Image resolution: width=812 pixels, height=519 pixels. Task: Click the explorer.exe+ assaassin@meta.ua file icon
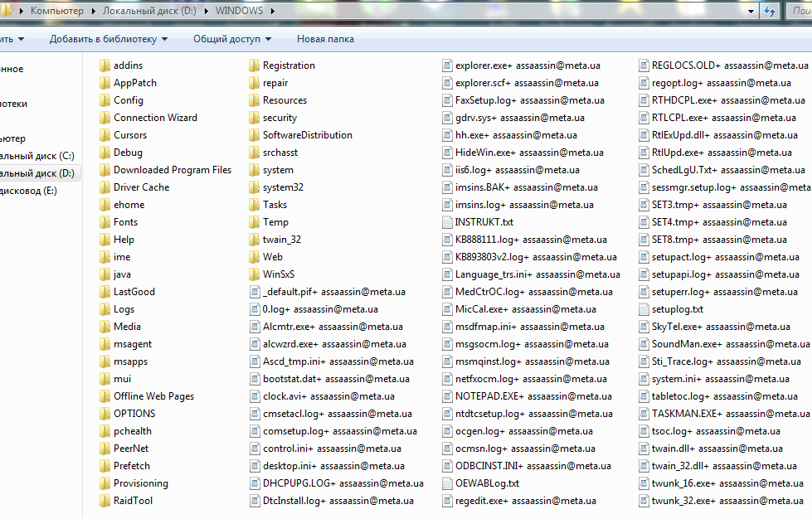pos(447,65)
